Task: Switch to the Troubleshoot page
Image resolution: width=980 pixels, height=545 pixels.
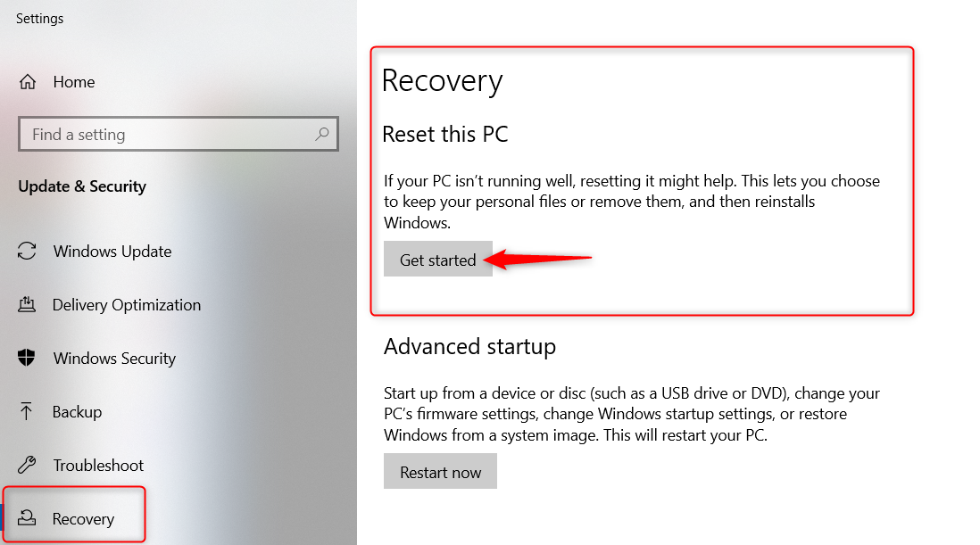Action: (98, 465)
